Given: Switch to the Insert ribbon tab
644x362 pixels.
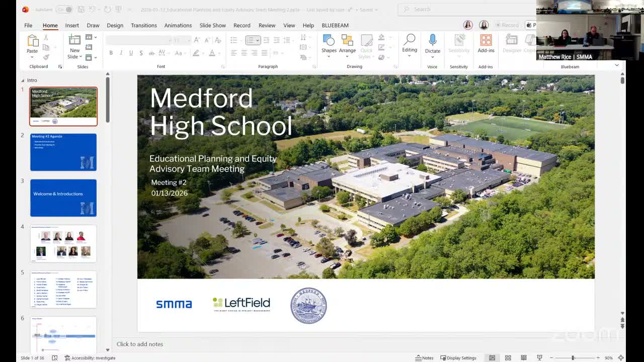Looking at the screenshot, I should coord(72,25).
